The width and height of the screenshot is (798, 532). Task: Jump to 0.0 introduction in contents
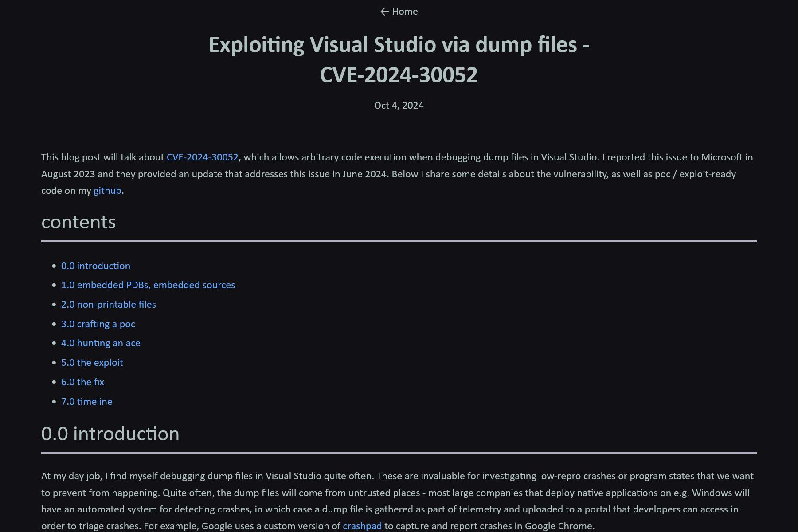(x=96, y=266)
